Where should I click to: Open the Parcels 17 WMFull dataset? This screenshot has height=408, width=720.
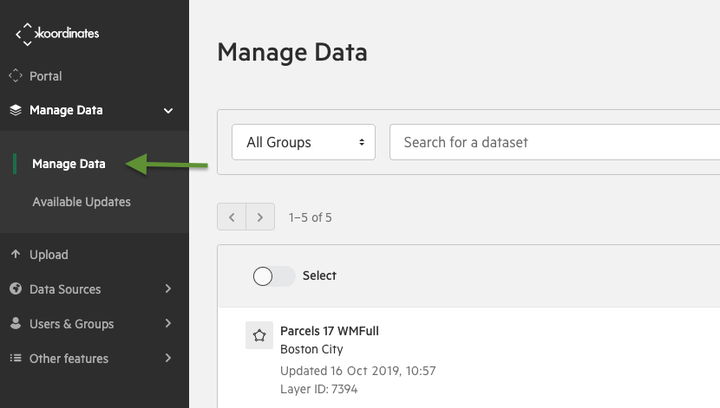click(329, 331)
